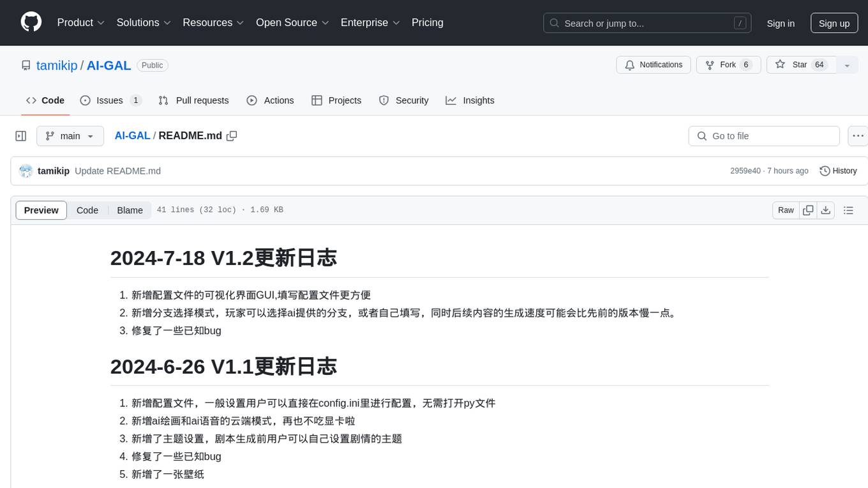
Task: Open the AI-GAL repository title link
Action: pyautogui.click(x=109, y=65)
